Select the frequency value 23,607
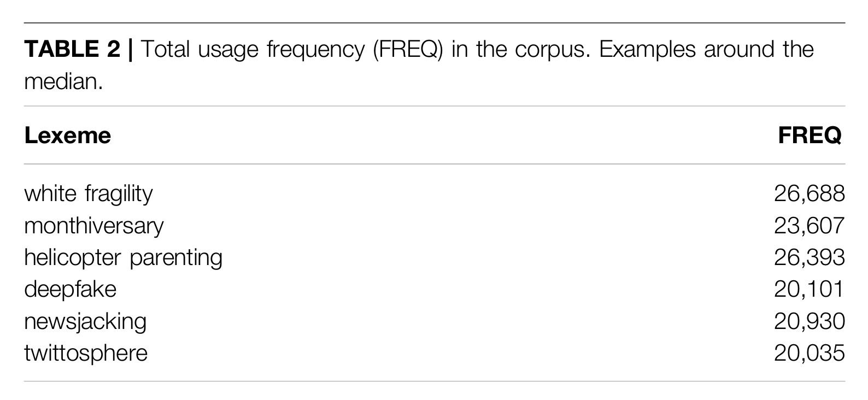868x400 pixels. point(809,226)
